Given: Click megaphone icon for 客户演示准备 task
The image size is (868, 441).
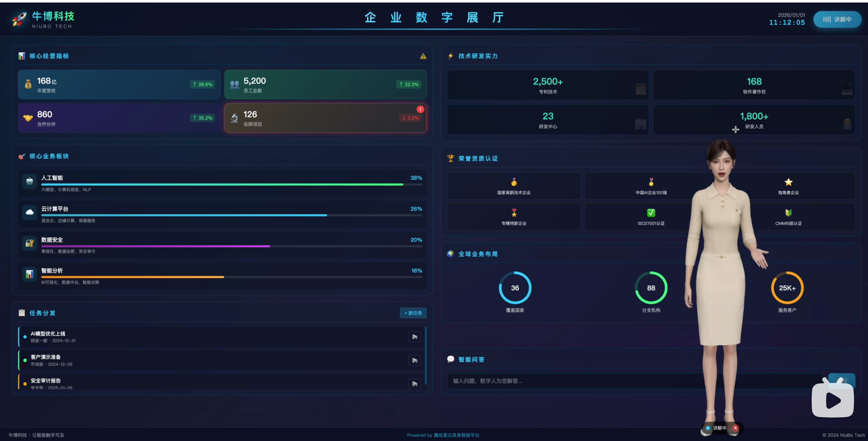Looking at the screenshot, I should [x=414, y=360].
